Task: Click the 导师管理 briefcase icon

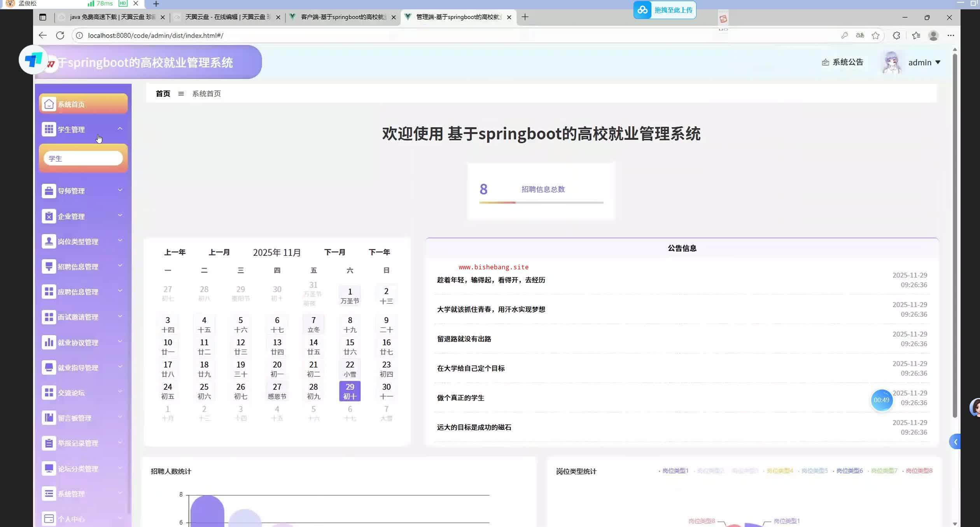Action: pyautogui.click(x=49, y=191)
